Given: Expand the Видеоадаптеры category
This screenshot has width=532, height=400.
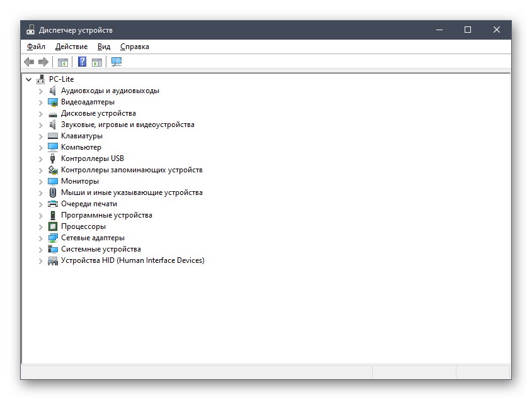Looking at the screenshot, I should pos(41,103).
